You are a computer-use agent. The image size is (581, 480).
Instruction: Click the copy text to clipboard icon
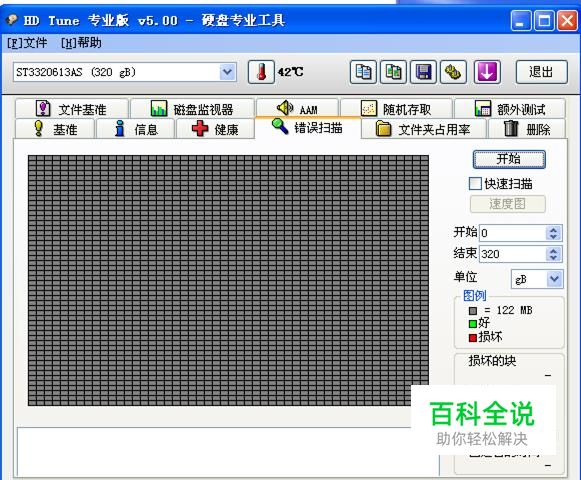pyautogui.click(x=363, y=72)
